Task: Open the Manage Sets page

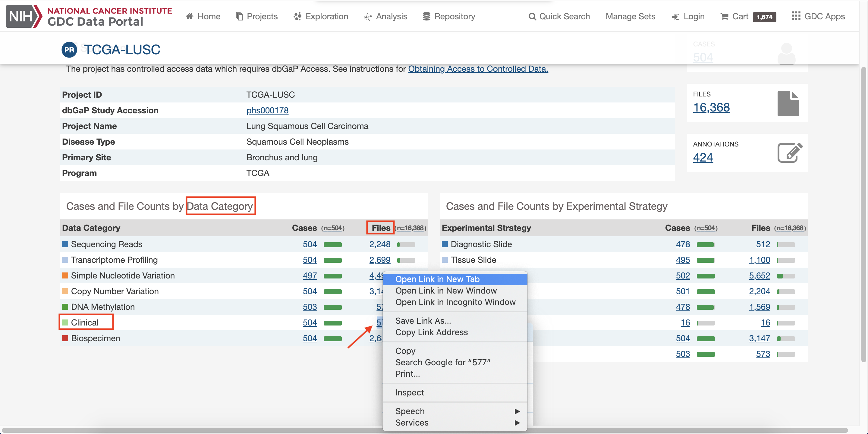Action: [630, 17]
